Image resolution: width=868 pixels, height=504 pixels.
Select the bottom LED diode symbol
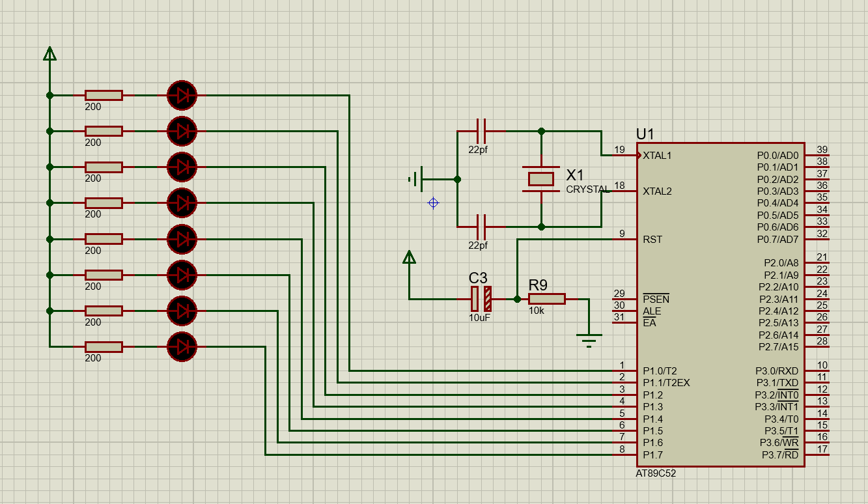tap(182, 346)
